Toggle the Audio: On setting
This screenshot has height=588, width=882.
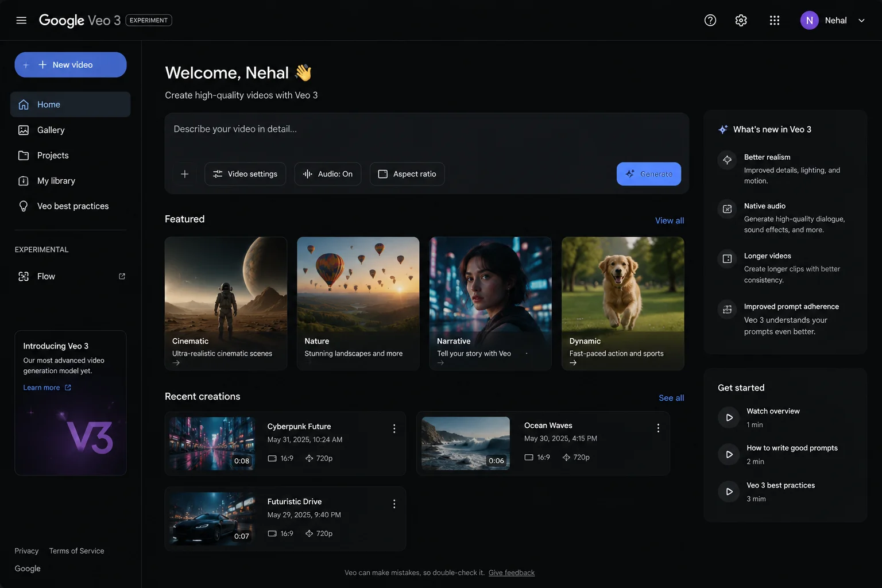[328, 174]
